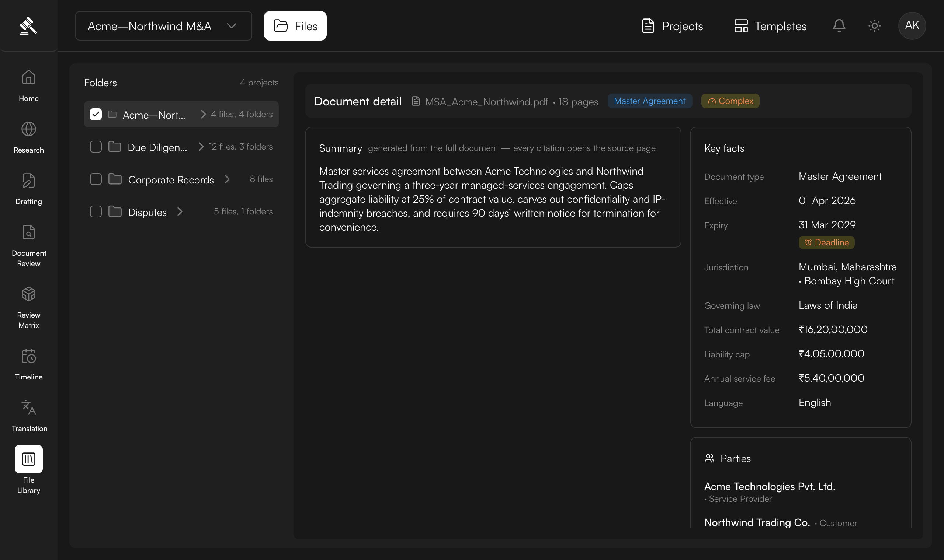
Task: Expand the Due Diligence folder chevron
Action: coord(201,146)
